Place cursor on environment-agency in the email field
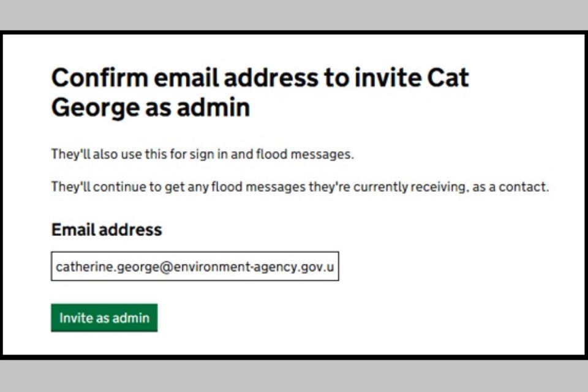Screen dimensions: 588x392 click(228, 267)
